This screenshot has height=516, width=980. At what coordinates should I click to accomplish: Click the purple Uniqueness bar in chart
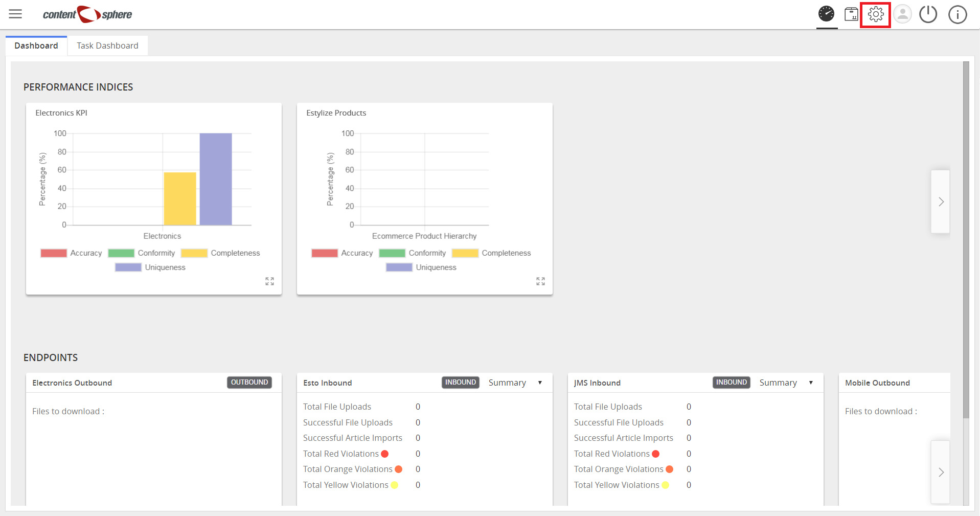pos(216,179)
